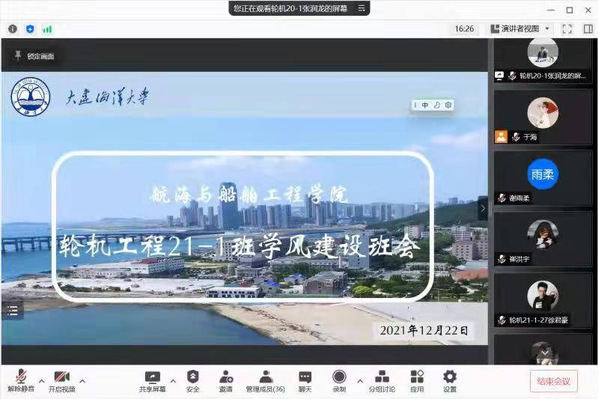The image size is (598, 399).
Task: Open 分组讨论 breakout rooms
Action: (381, 381)
